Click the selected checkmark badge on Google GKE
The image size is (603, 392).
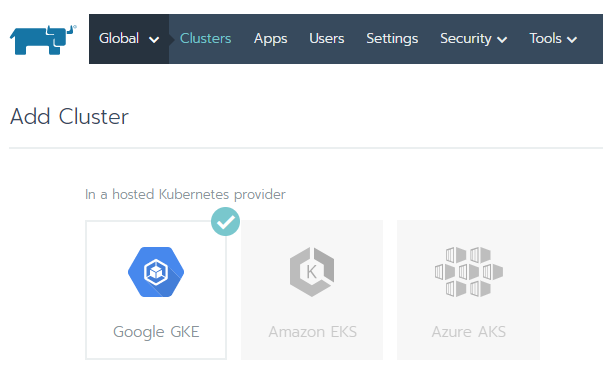[225, 222]
